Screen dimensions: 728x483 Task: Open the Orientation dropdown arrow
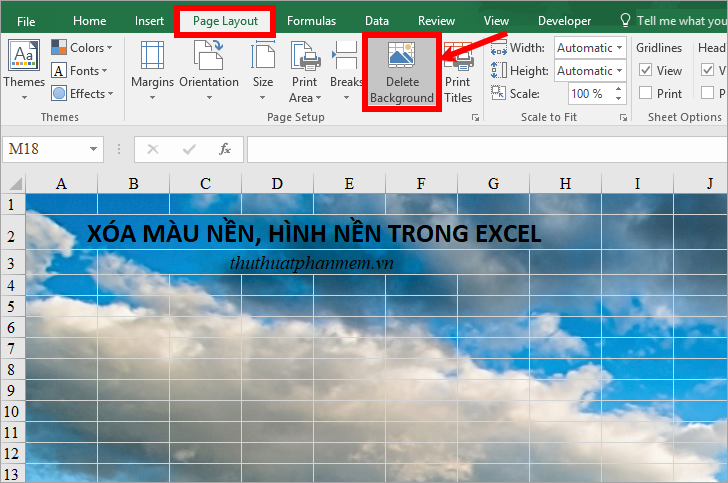(209, 98)
